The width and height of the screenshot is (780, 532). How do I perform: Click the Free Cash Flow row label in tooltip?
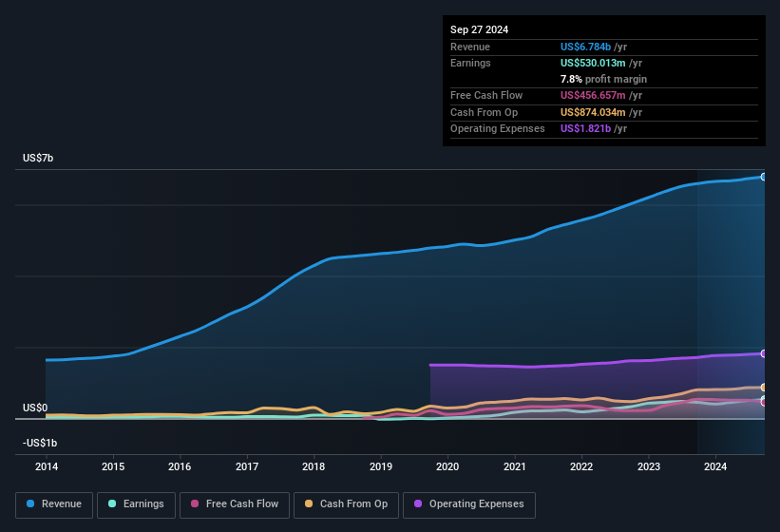point(486,95)
